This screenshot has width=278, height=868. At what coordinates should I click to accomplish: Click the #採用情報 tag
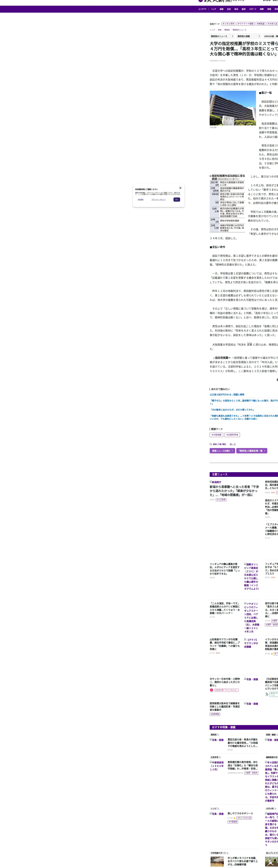coord(215,714)
